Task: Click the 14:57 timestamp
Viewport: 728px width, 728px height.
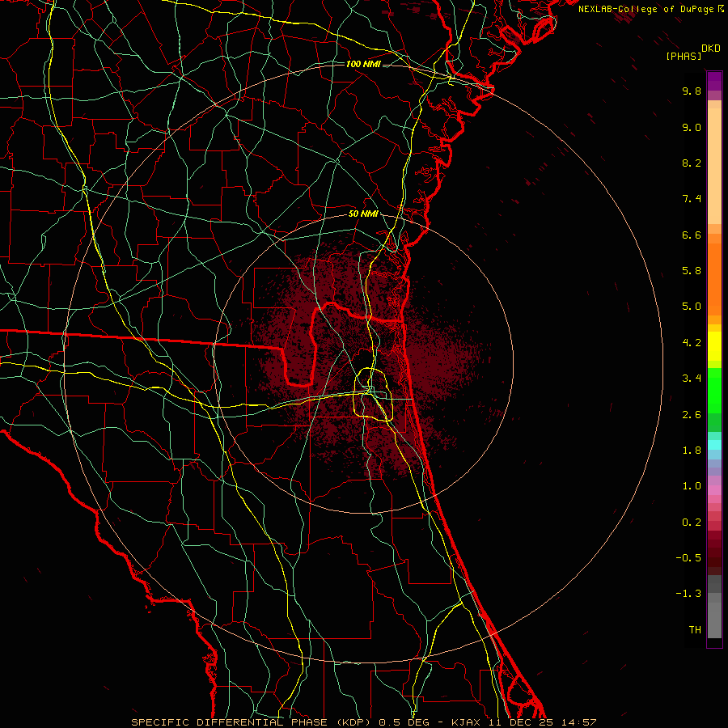Action: [578, 722]
